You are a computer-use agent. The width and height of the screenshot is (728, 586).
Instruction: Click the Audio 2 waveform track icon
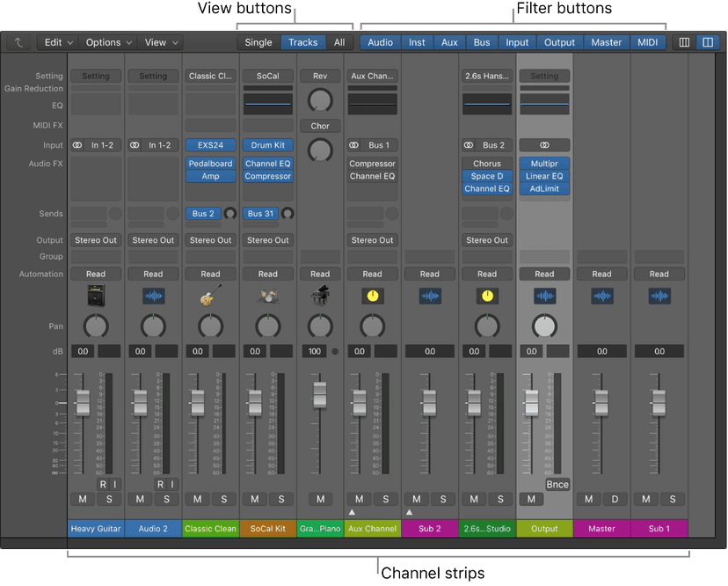pos(153,296)
